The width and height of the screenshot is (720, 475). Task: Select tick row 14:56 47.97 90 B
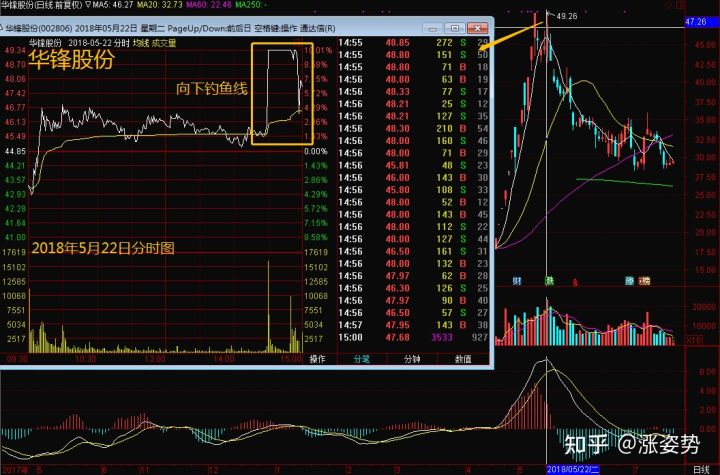pos(413,301)
